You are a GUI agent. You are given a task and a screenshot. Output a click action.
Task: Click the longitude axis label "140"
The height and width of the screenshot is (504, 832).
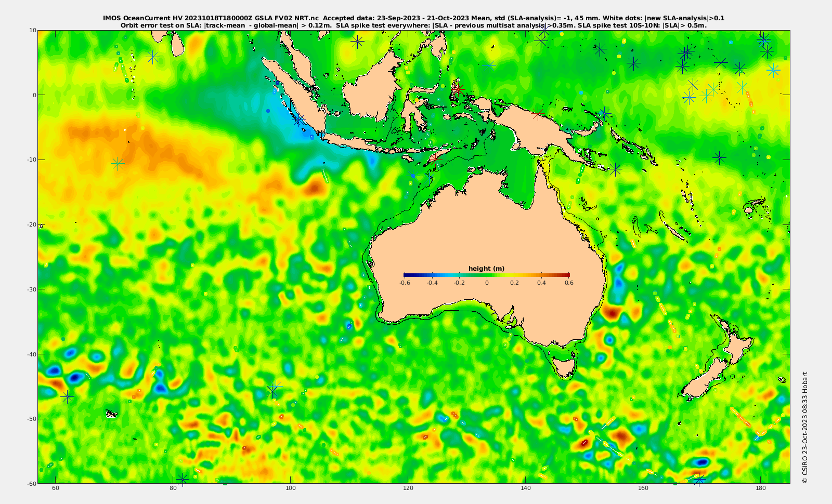click(526, 488)
